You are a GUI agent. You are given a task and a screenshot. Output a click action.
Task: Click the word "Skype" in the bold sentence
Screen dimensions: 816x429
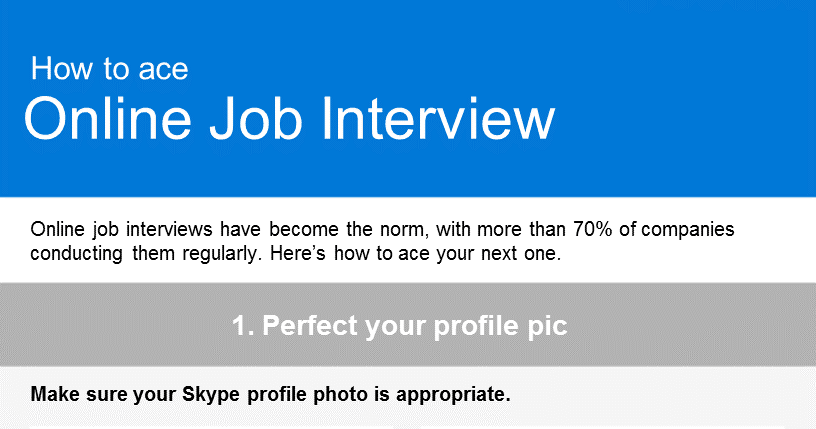211,395
